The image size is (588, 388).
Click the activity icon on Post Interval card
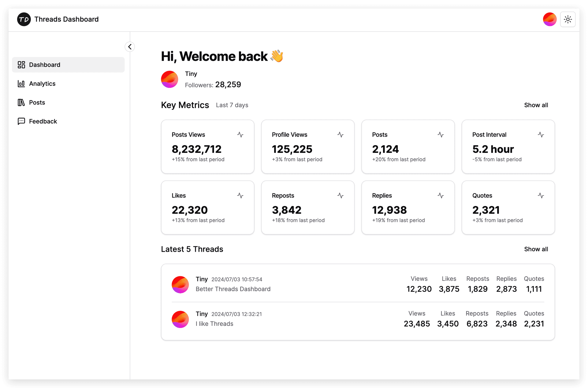541,134
